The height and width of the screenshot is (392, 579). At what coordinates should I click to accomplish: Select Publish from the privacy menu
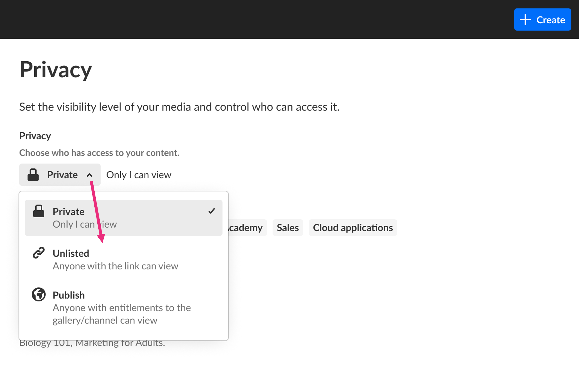click(x=69, y=295)
